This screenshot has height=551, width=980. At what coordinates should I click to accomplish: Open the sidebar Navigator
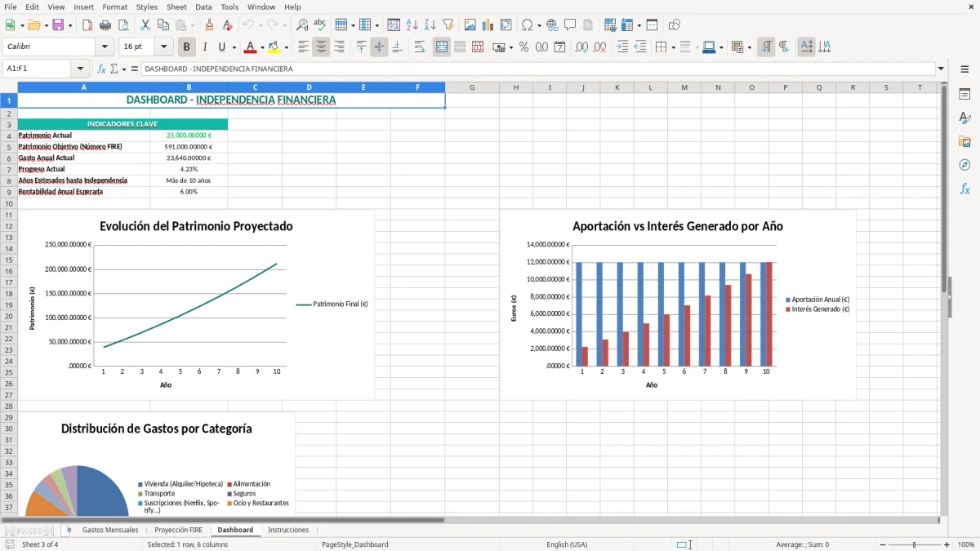[964, 165]
